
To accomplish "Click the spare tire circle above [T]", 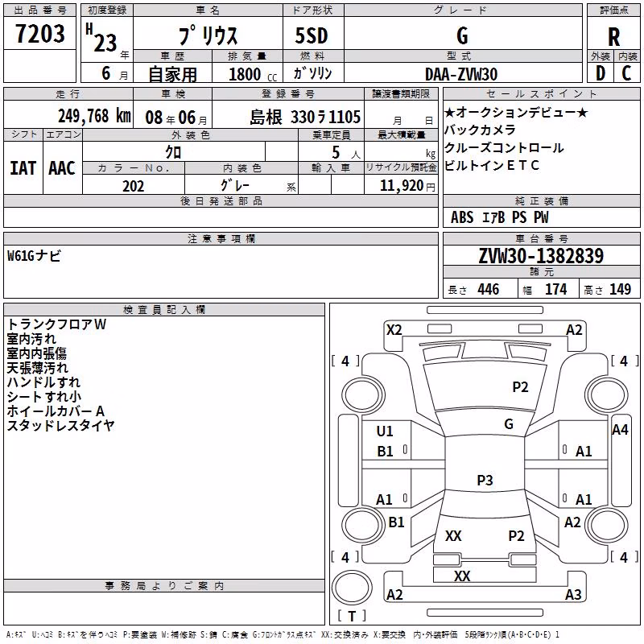I will coord(352,588).
